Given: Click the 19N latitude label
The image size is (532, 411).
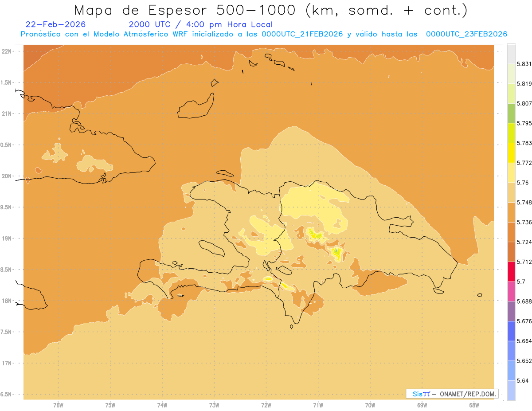Looking at the screenshot, I should (8, 239).
